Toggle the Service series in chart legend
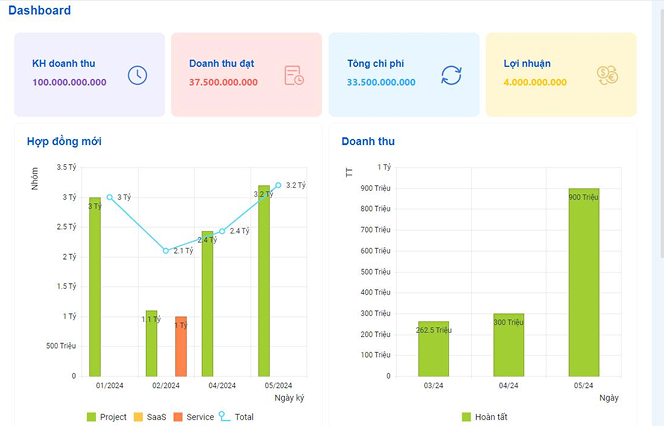The image size is (664, 426). coord(193,416)
